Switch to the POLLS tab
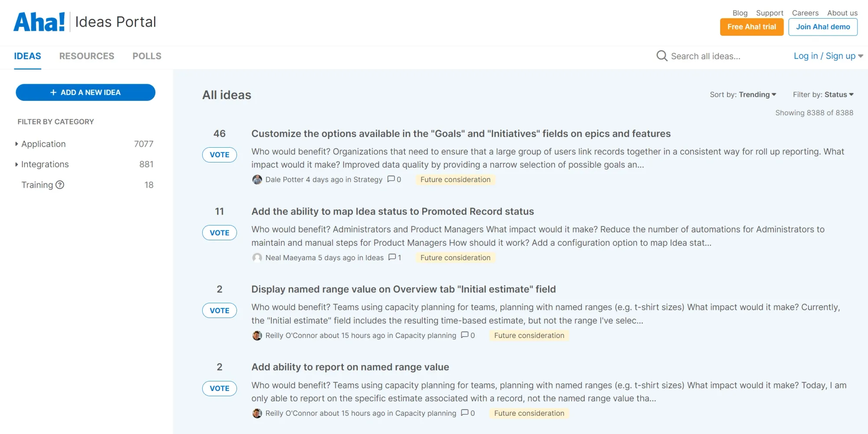Viewport: 868px width, 434px height. point(146,56)
